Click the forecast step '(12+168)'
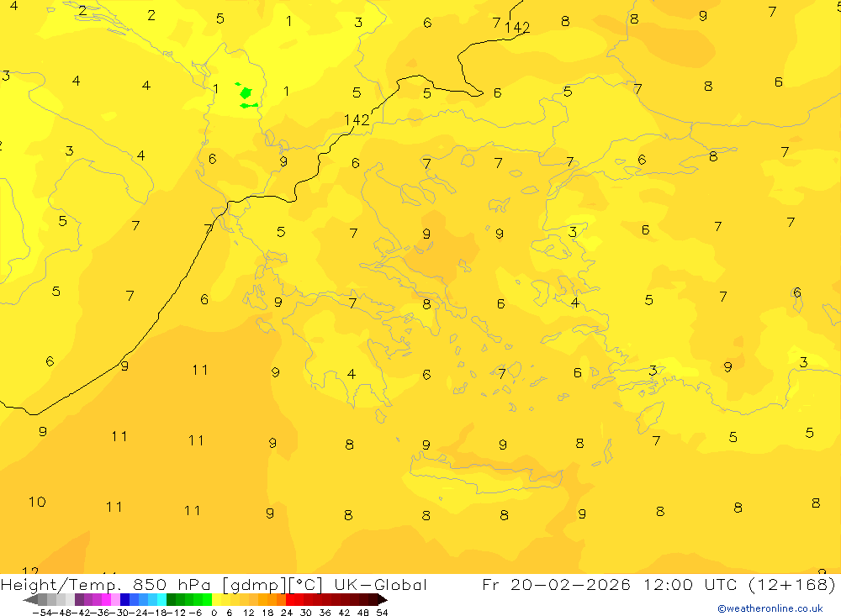The width and height of the screenshot is (841, 616). tap(791, 584)
